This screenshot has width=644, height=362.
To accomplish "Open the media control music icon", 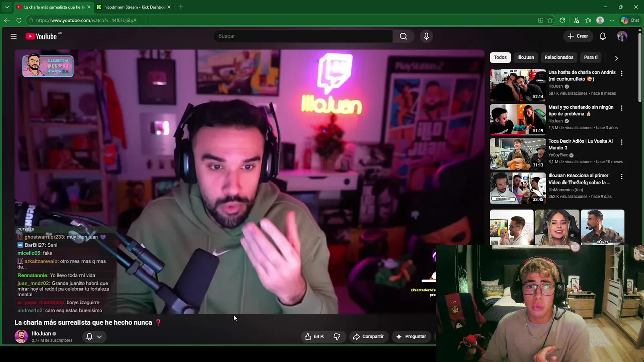I will click(x=576, y=20).
